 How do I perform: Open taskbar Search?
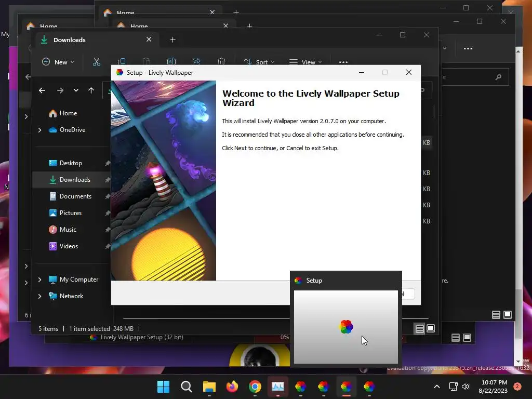point(187,387)
